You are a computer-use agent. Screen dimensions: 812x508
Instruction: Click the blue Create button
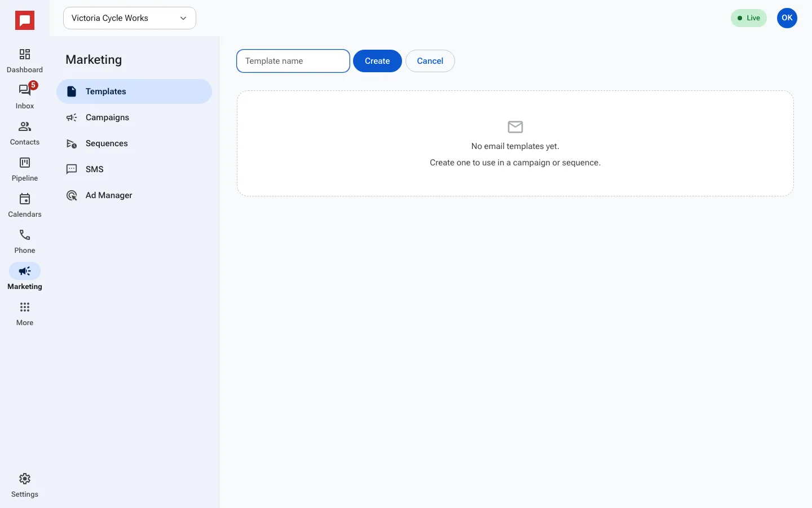pos(377,61)
